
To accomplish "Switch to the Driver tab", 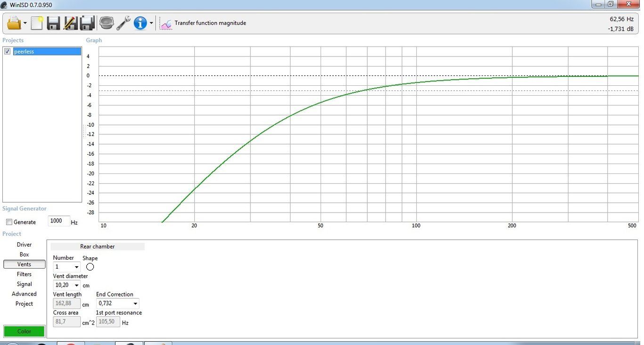I will click(25, 245).
